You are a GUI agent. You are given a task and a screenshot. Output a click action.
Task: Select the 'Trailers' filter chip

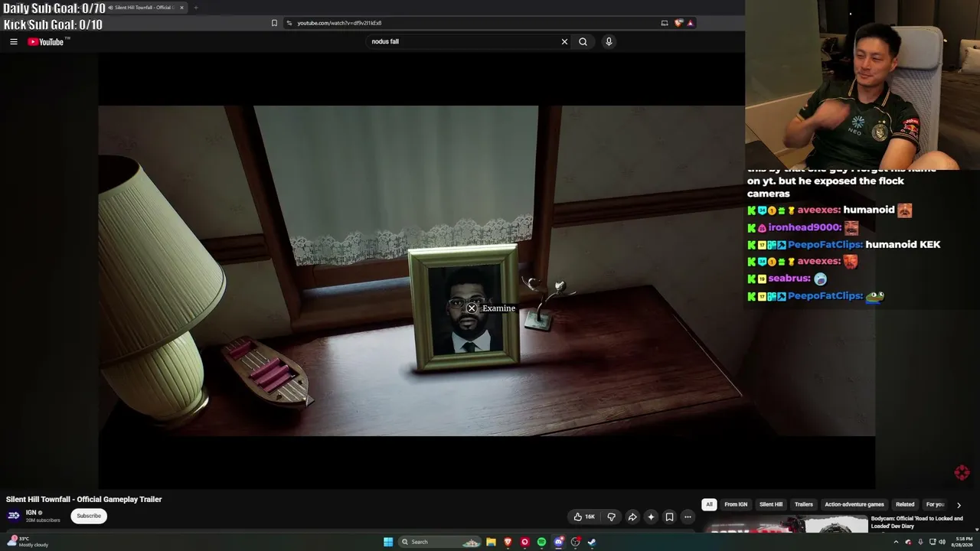[804, 504]
